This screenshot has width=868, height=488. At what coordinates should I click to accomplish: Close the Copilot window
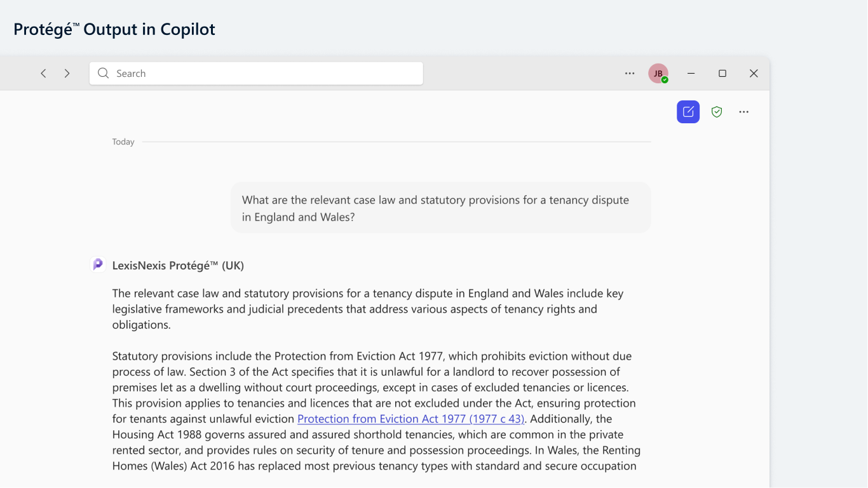point(754,74)
